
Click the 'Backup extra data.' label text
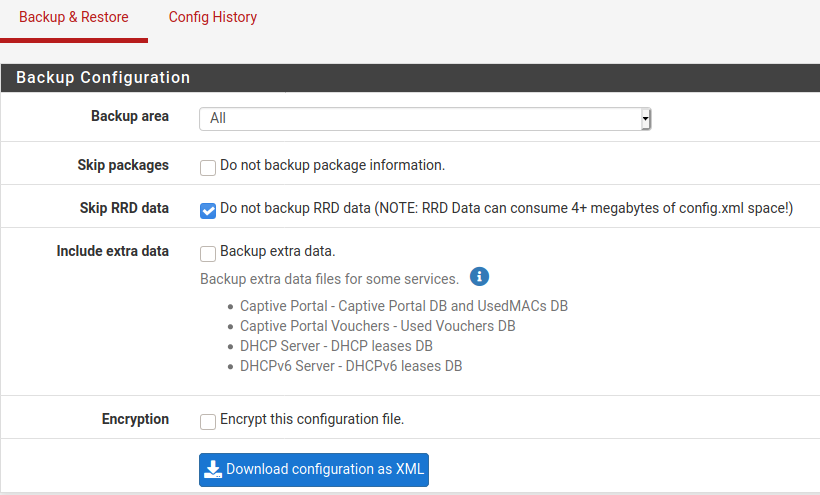point(277,252)
